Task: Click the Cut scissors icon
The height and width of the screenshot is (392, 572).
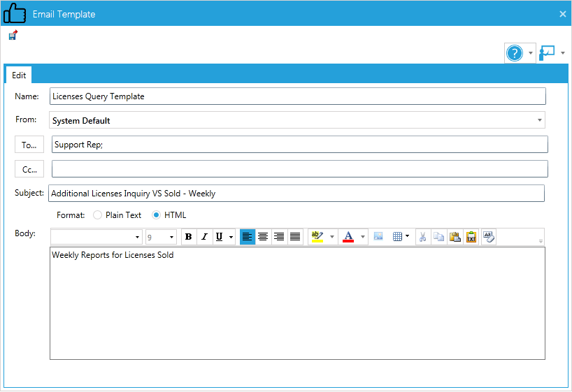Action: (422, 237)
